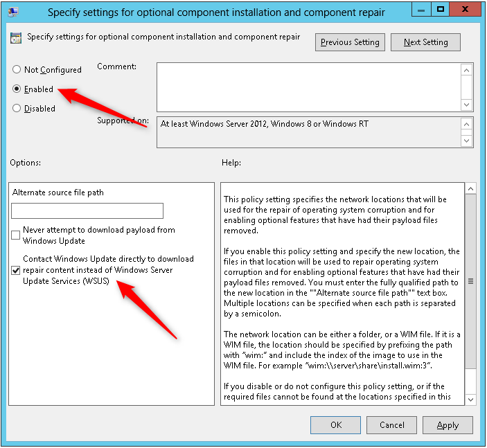Click the policy icon beside the setting heading
Screen dimensions: 487x448
[x=16, y=38]
